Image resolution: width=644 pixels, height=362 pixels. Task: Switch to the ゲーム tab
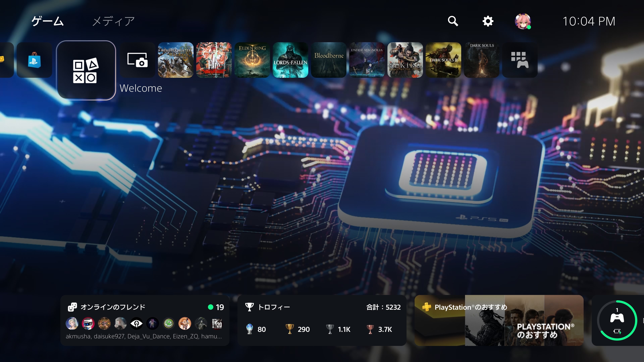pyautogui.click(x=47, y=21)
